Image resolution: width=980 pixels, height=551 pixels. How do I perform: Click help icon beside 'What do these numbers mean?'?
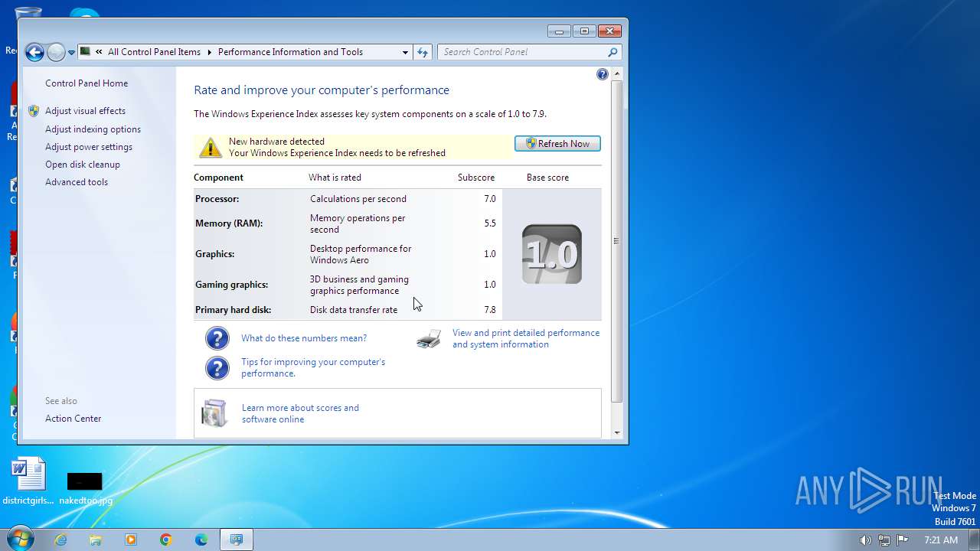[217, 338]
